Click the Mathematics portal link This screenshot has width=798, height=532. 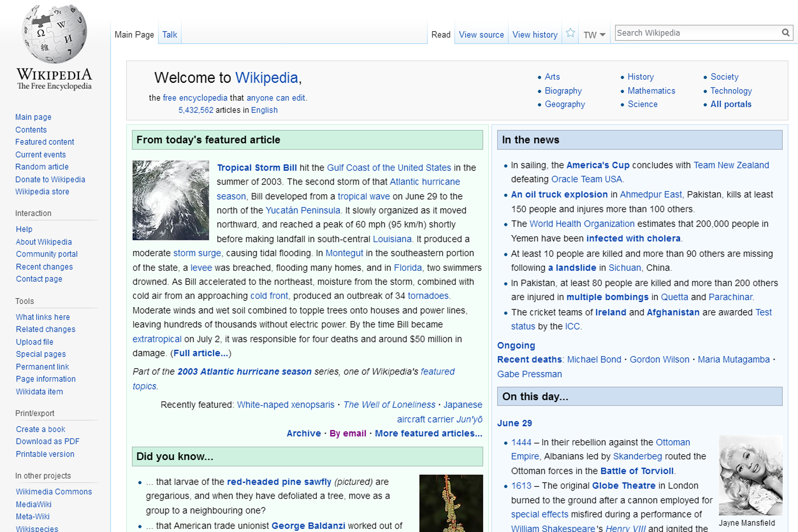651,91
